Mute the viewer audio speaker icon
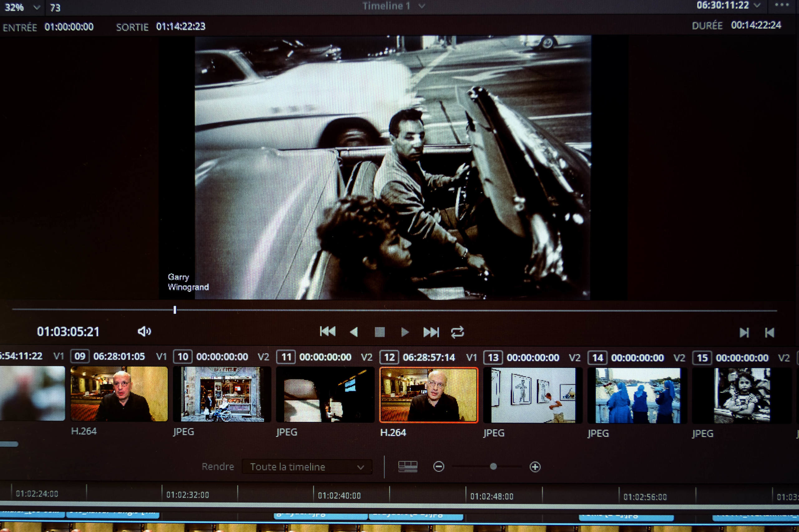Screen dimensions: 799x532 144,331
